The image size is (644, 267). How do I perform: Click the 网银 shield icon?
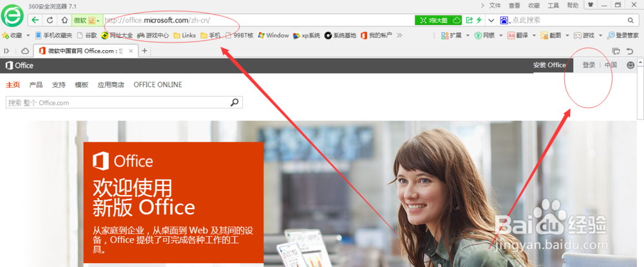coord(478,35)
